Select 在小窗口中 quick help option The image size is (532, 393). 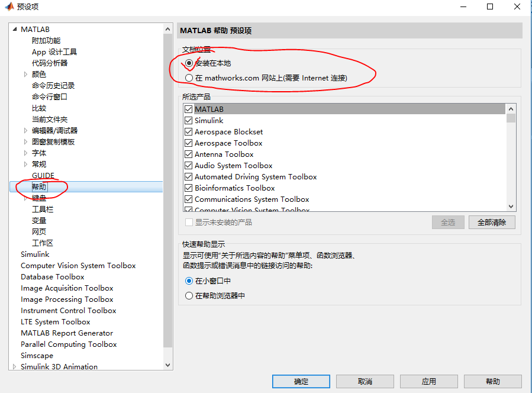(x=189, y=281)
